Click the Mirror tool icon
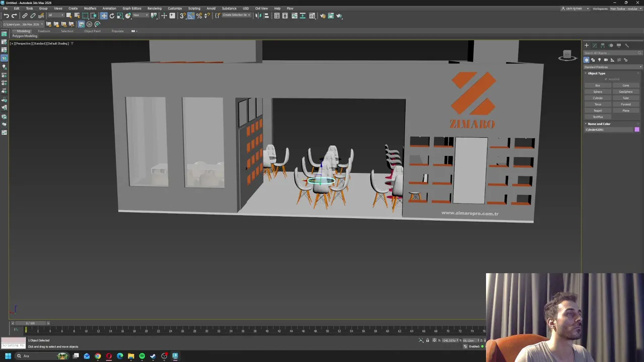Viewport: 644px width, 362px height. click(258, 16)
